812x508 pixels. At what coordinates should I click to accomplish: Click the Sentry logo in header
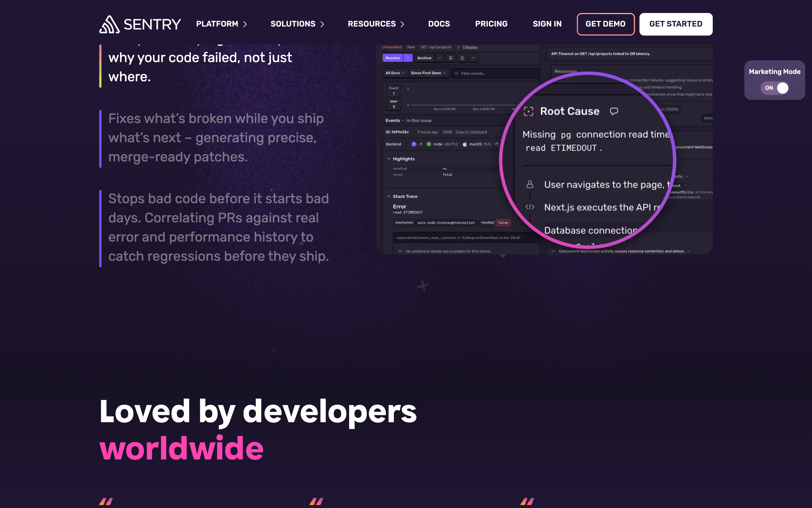pos(140,24)
